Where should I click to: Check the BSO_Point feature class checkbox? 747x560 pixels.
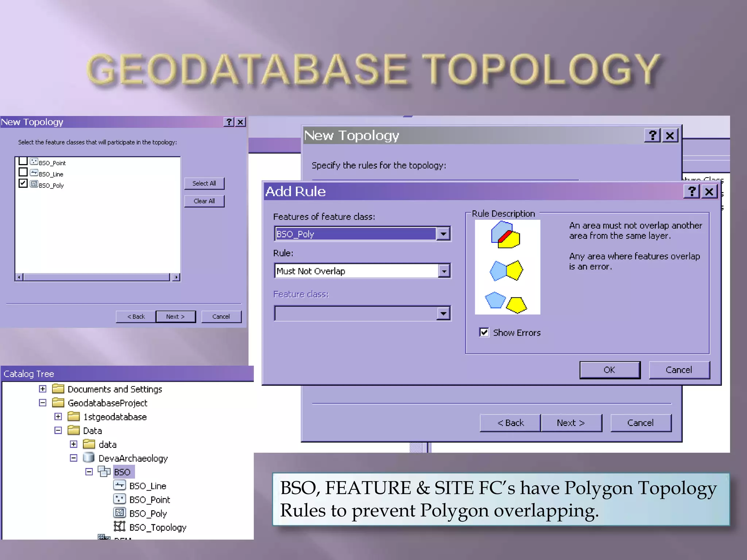(x=23, y=161)
